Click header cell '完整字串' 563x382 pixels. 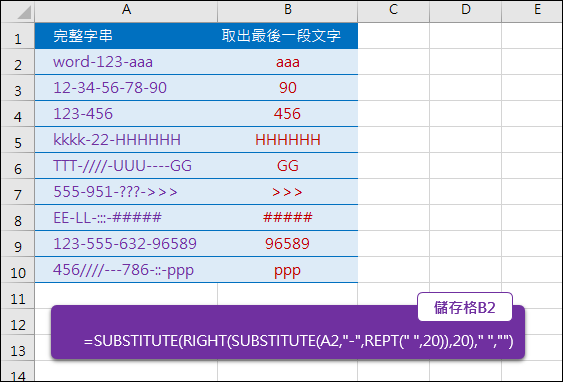tap(126, 36)
